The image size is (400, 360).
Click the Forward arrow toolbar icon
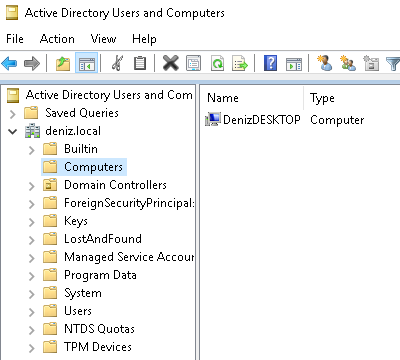pos(32,63)
